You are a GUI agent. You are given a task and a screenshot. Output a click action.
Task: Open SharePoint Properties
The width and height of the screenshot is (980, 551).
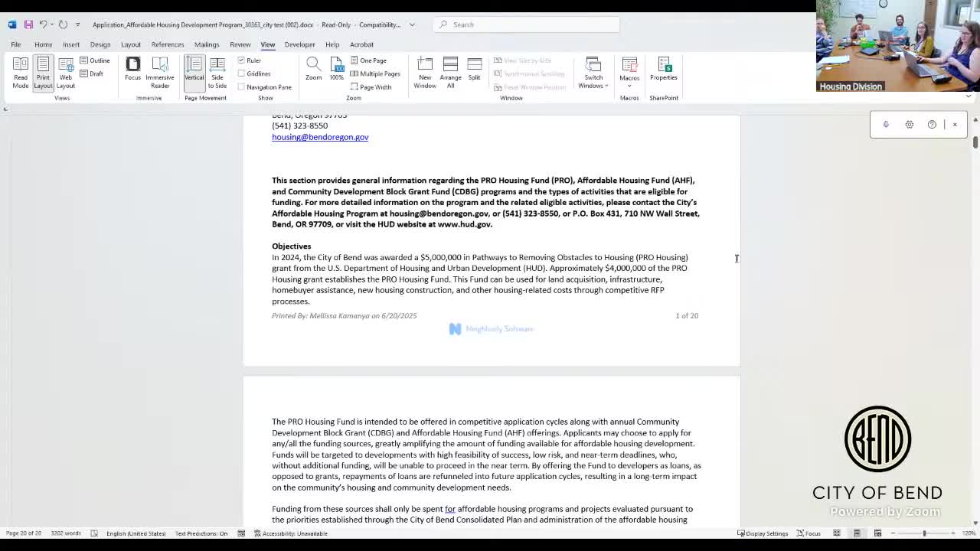663,69
